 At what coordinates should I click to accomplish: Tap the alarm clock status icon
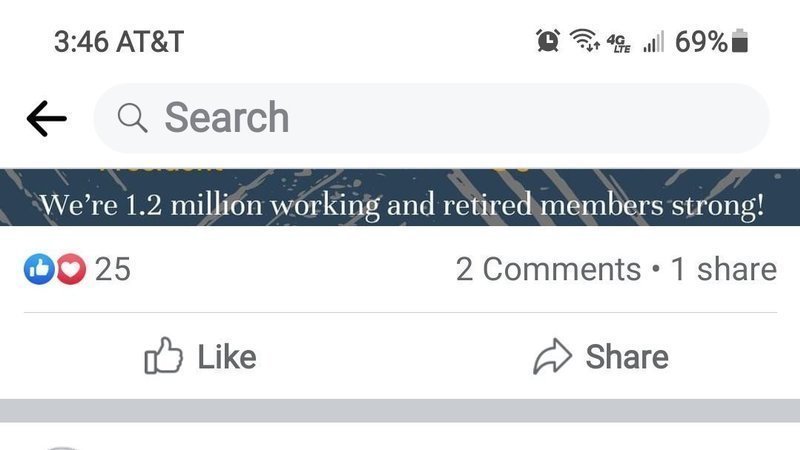click(548, 41)
